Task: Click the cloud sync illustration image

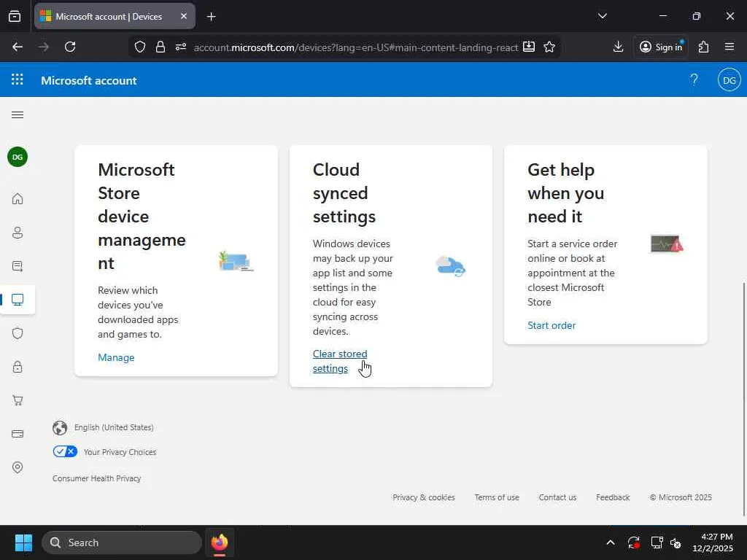Action: (x=450, y=266)
